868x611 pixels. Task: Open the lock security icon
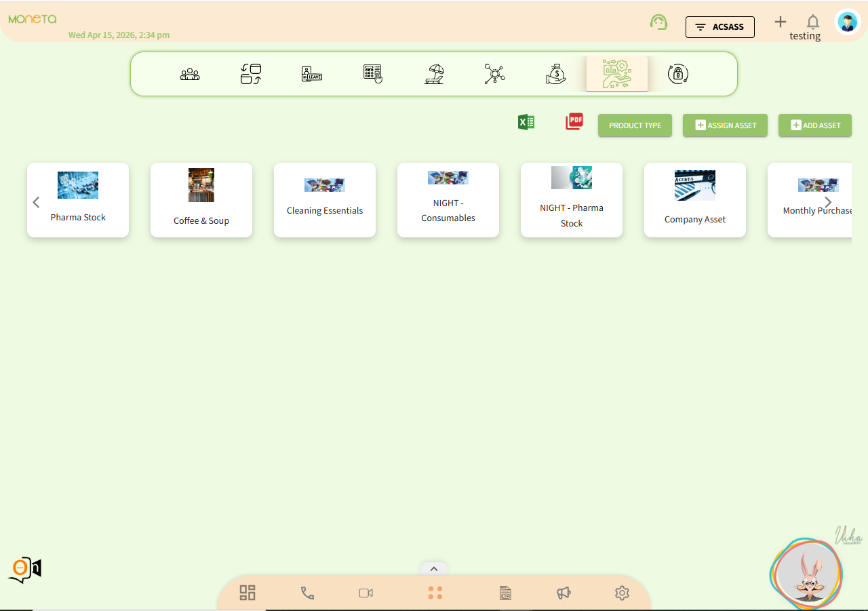(678, 74)
